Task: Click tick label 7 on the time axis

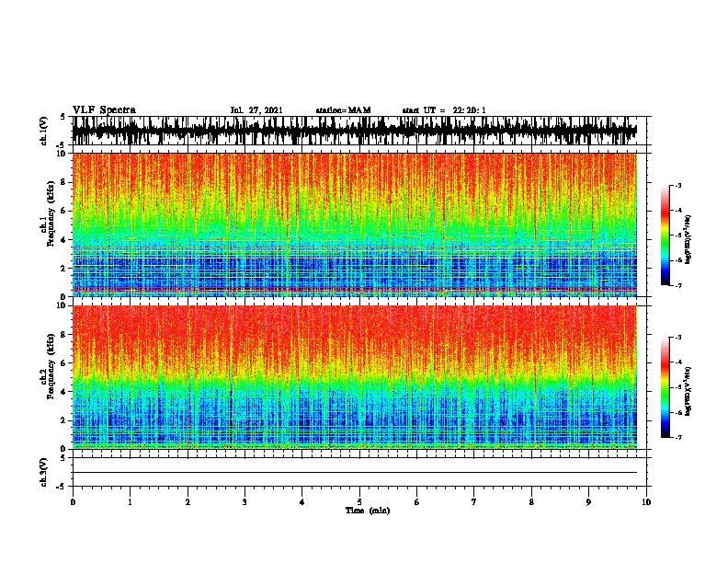Action: click(x=474, y=502)
